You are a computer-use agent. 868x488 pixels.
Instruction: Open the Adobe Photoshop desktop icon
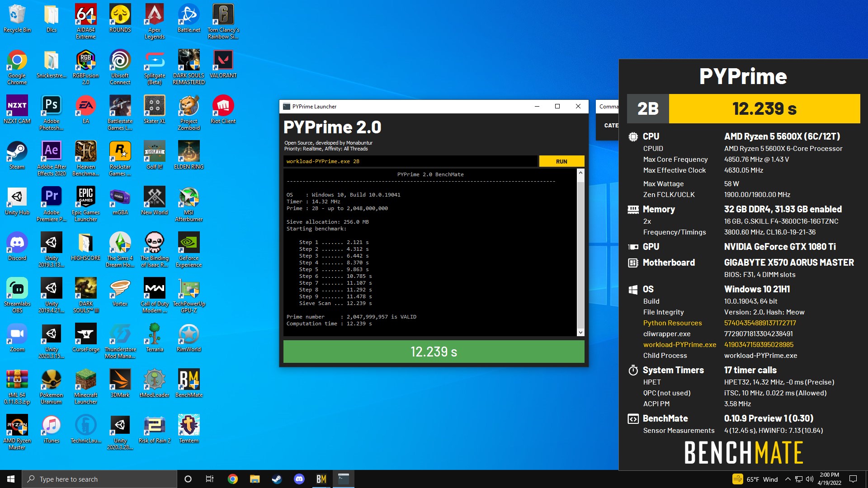52,113
